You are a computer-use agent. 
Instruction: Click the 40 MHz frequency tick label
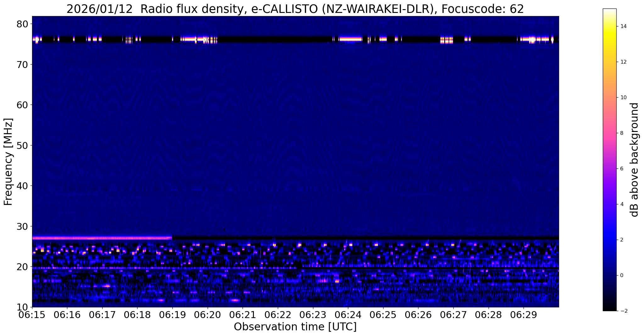click(x=22, y=186)
